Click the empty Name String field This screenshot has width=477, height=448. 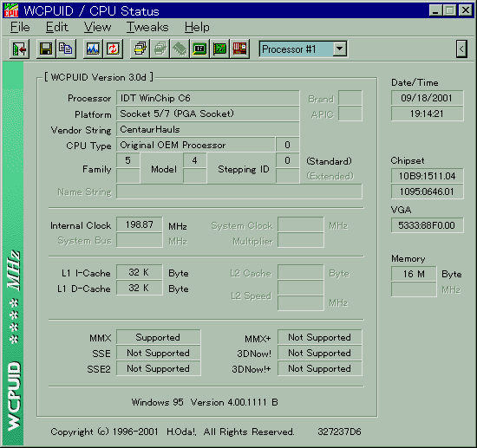(x=239, y=192)
